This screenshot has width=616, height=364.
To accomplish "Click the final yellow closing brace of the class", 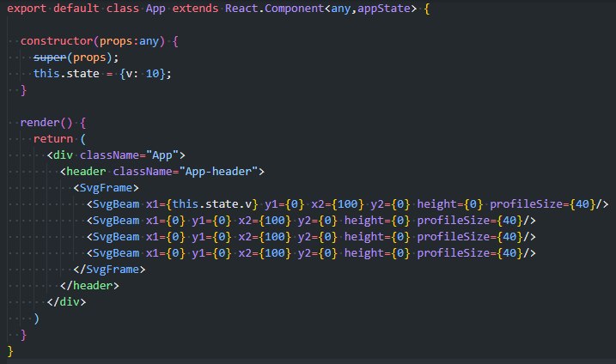I will point(10,351).
